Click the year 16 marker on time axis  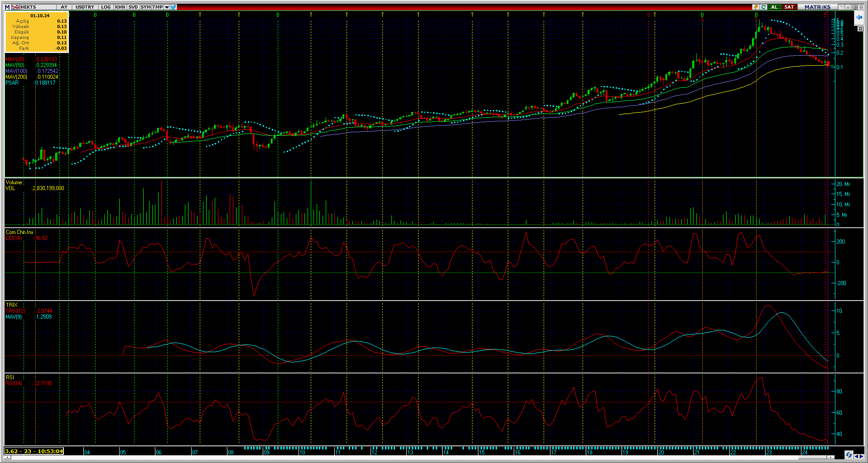coord(517,452)
